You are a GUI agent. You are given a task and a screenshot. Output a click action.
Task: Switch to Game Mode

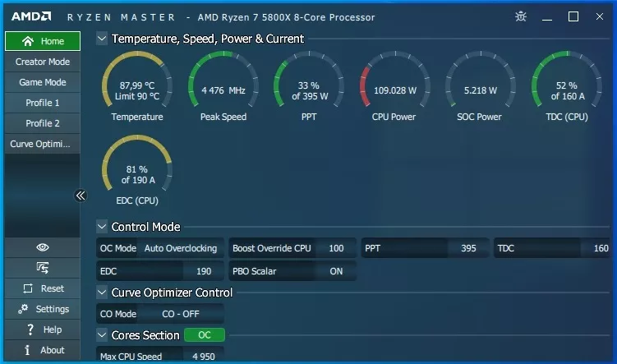(43, 82)
